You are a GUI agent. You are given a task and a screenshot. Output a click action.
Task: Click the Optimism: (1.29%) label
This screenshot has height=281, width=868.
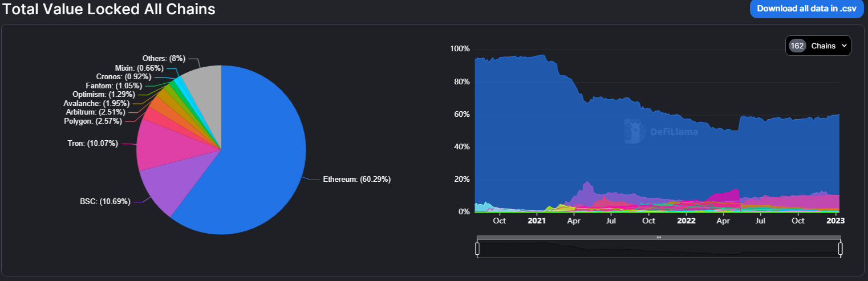[x=104, y=94]
